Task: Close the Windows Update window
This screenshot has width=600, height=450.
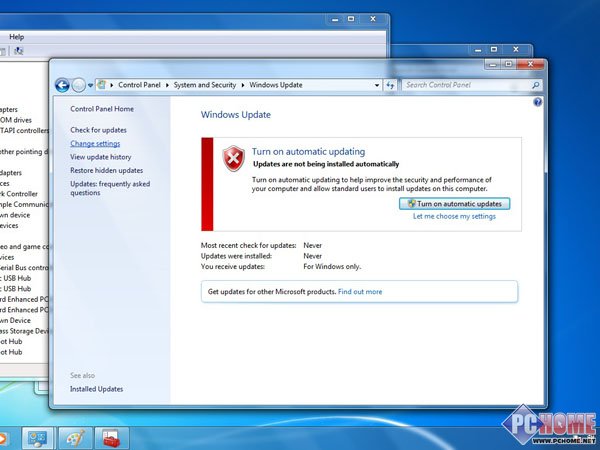Action: click(530, 64)
